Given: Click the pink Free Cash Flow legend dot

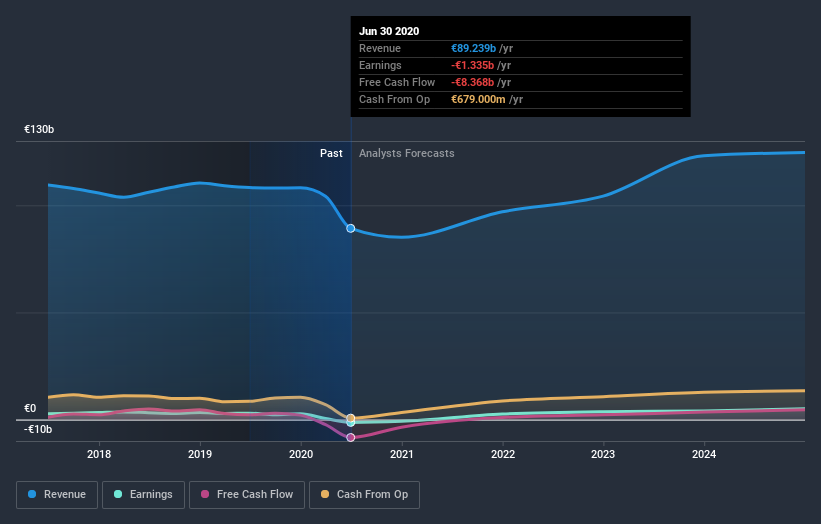Looking at the screenshot, I should point(205,494).
